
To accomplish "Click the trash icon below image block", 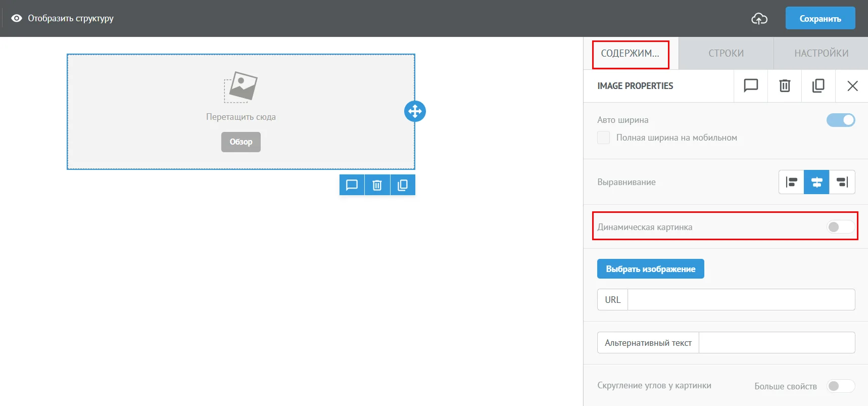I will (x=377, y=185).
